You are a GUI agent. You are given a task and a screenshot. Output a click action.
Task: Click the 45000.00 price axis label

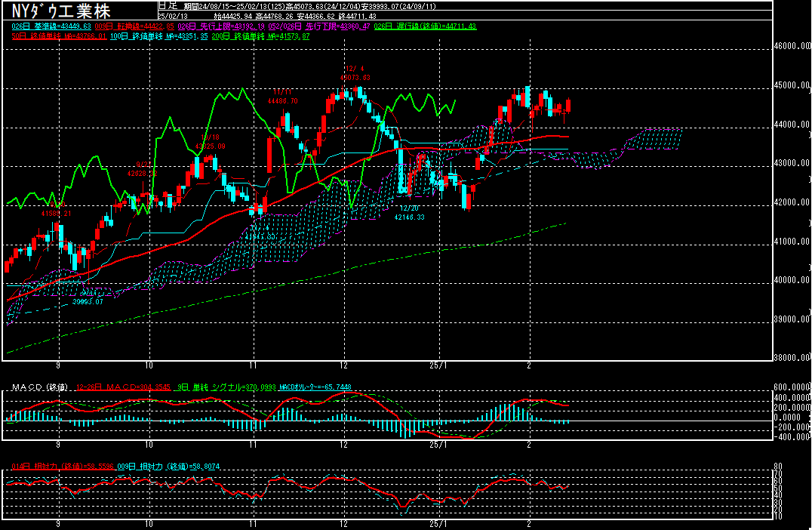792,85
